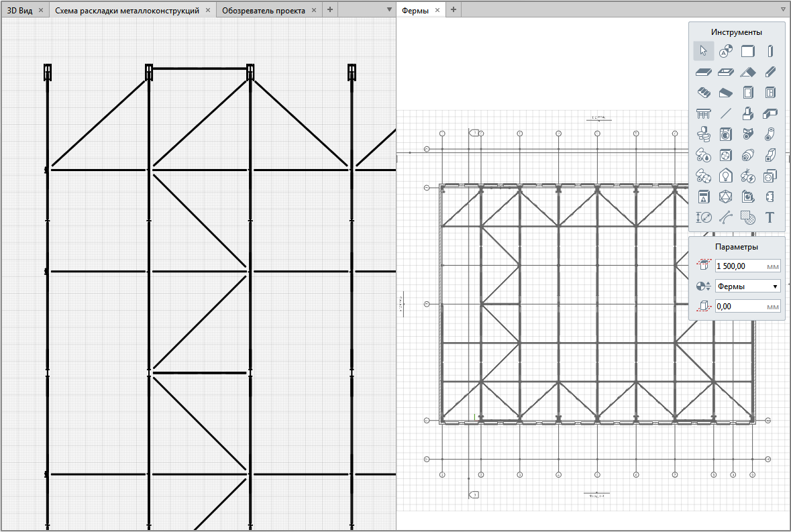791x532 pixels.
Task: Edit the 0,00 mm offset field
Action: pos(747,306)
